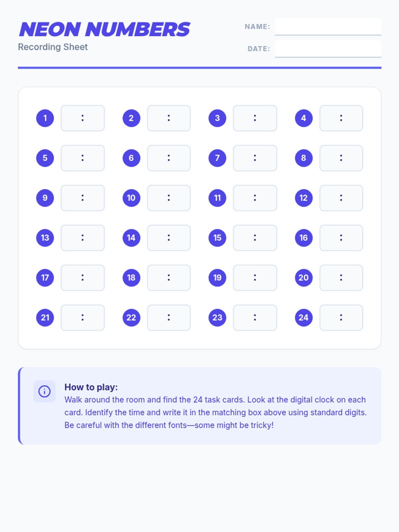
Task: Click the time box for card 19
Action: 255,278
